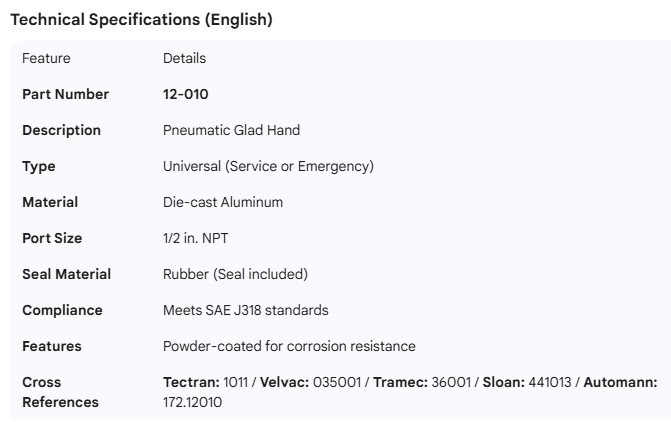The height and width of the screenshot is (422, 671).
Task: Select Rubber (Seal included) text
Action: coord(235,274)
